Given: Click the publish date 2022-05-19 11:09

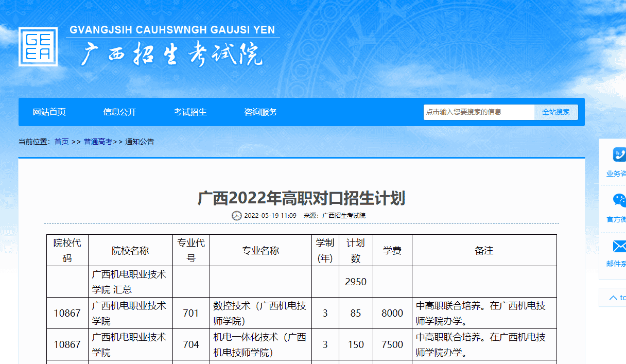Looking at the screenshot, I should pyautogui.click(x=270, y=216).
